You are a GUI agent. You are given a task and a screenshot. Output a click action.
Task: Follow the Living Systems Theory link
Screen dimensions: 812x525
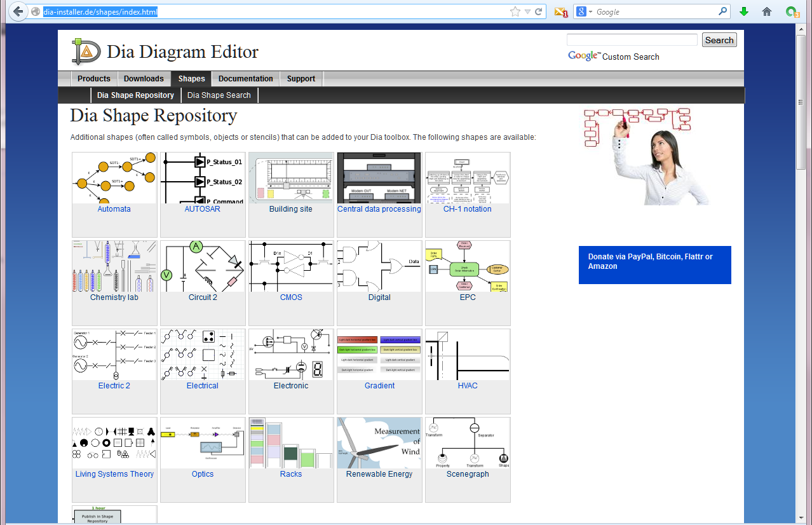[x=114, y=474]
